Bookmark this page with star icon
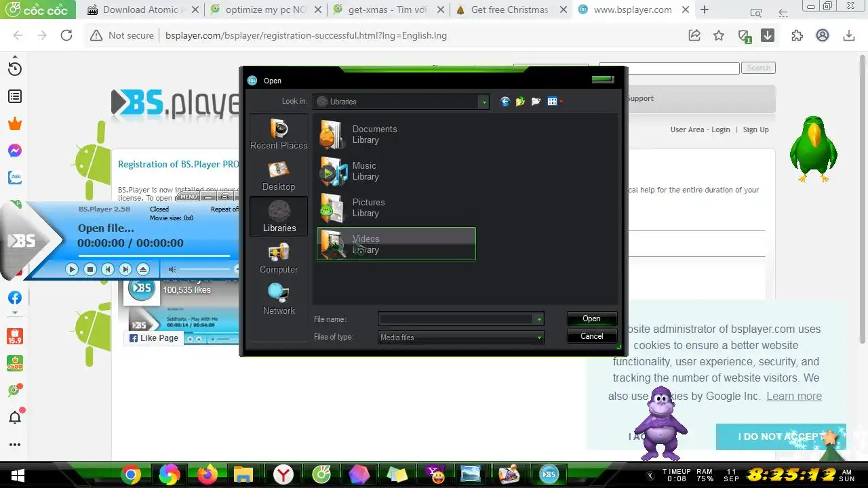Image resolution: width=868 pixels, height=488 pixels. [719, 35]
